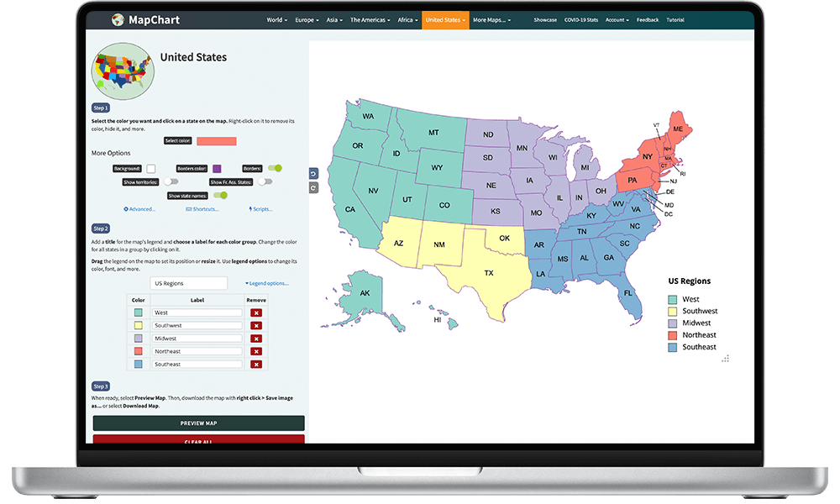This screenshot has width=840, height=504.
Task: Open the Advanced options link
Action: coord(139,209)
